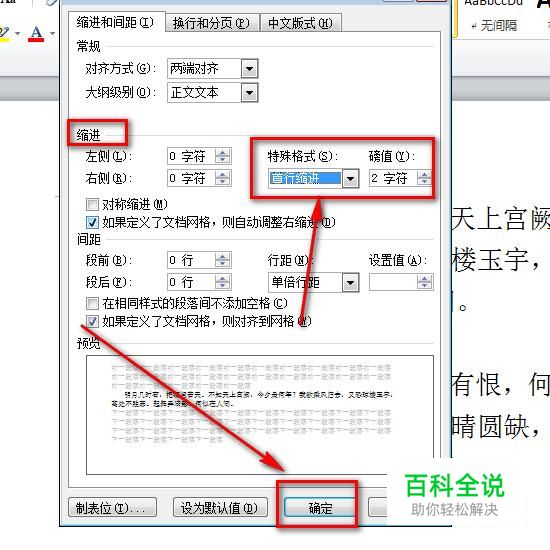
Task: Enable 对称缩进 checkbox
Action: click(x=92, y=204)
